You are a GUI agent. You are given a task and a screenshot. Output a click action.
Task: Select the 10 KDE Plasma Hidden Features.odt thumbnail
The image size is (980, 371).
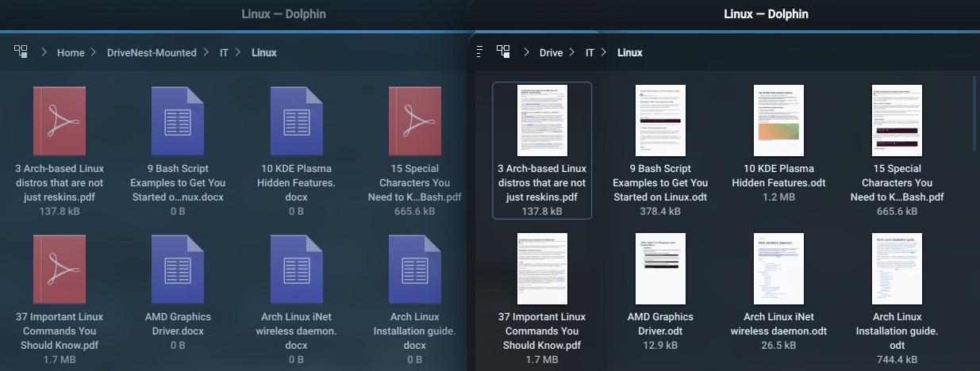(x=779, y=120)
